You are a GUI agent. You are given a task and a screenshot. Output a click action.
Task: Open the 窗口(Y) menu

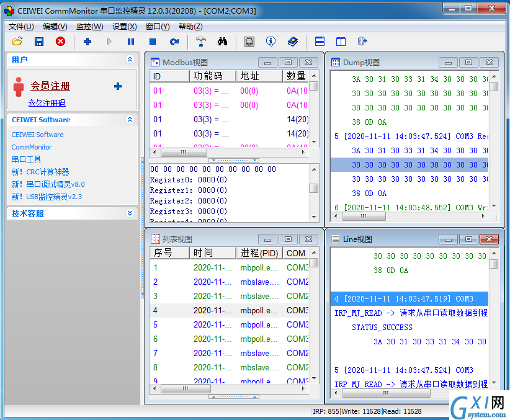pos(158,27)
